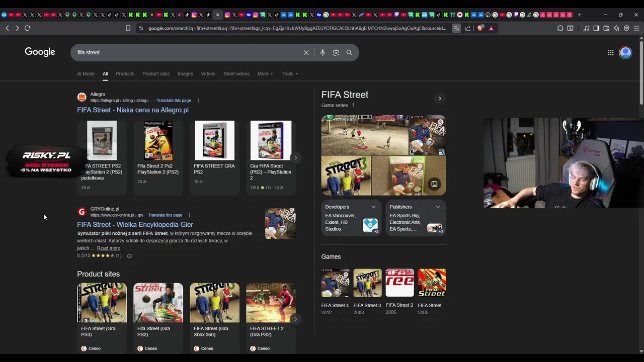Screen dimensions: 644x362
Task: Select the Product sites tab
Action: tap(156, 74)
